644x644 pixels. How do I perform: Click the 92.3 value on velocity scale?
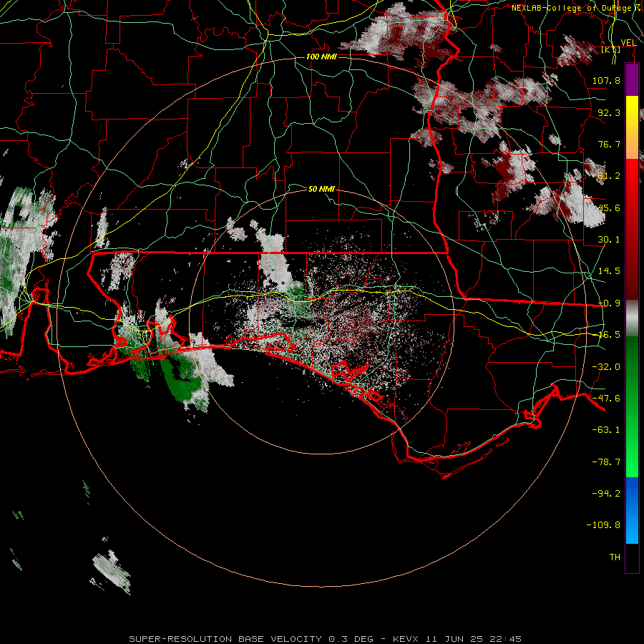click(609, 112)
